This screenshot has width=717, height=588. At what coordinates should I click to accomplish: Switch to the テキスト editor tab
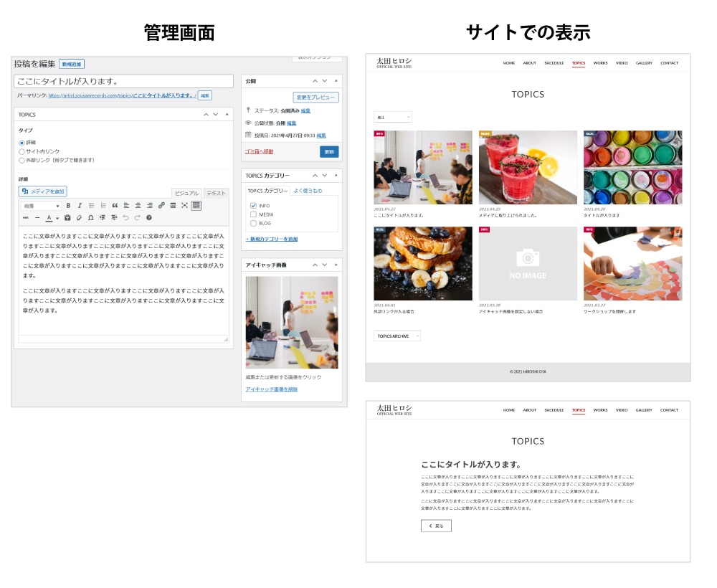coord(216,194)
